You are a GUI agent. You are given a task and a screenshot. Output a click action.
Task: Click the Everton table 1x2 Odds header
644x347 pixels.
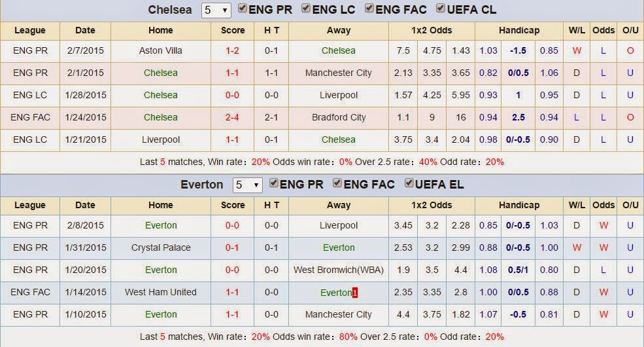click(432, 205)
